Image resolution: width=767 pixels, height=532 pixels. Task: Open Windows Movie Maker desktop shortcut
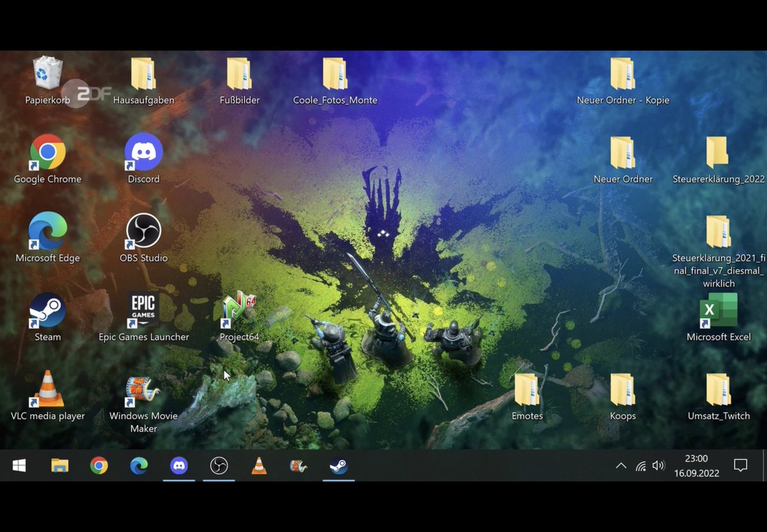pyautogui.click(x=143, y=391)
